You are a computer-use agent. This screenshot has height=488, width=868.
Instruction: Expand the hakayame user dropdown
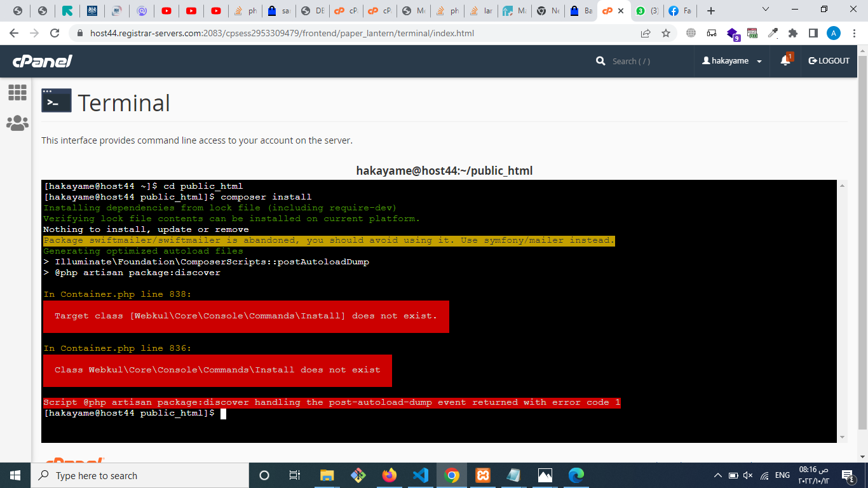pos(759,62)
